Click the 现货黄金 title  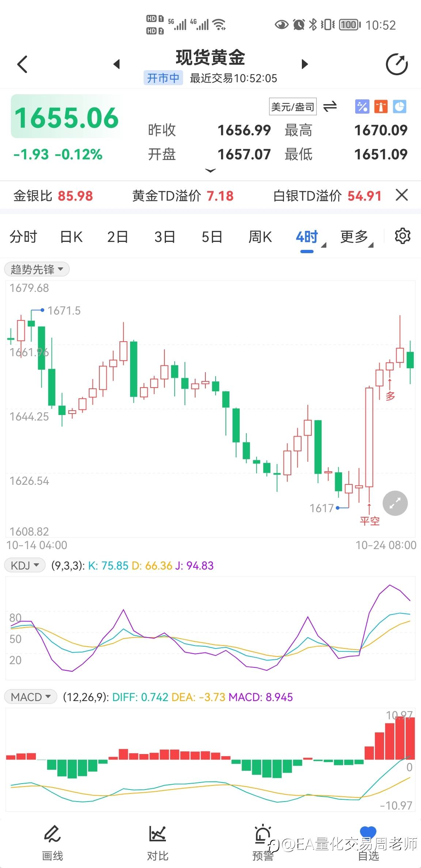pyautogui.click(x=210, y=57)
